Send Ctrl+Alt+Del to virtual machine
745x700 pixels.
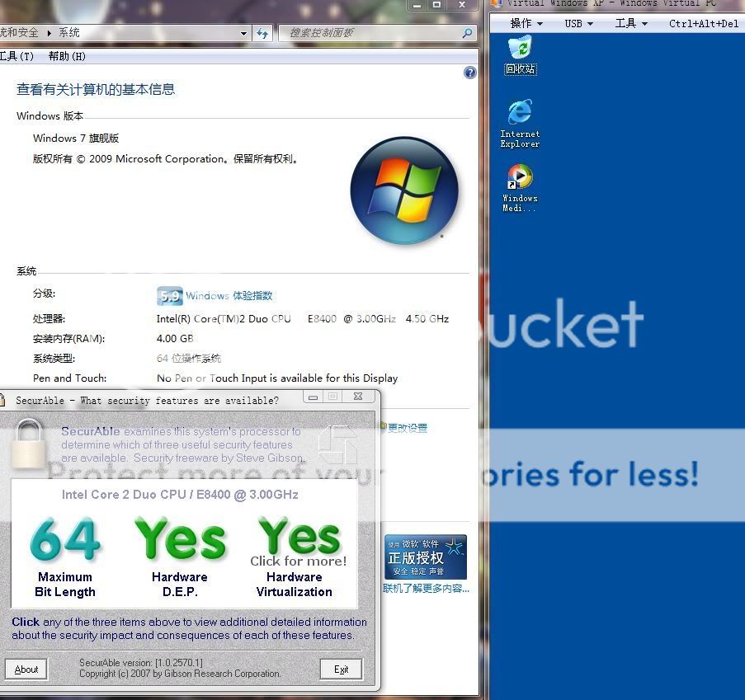pos(704,24)
